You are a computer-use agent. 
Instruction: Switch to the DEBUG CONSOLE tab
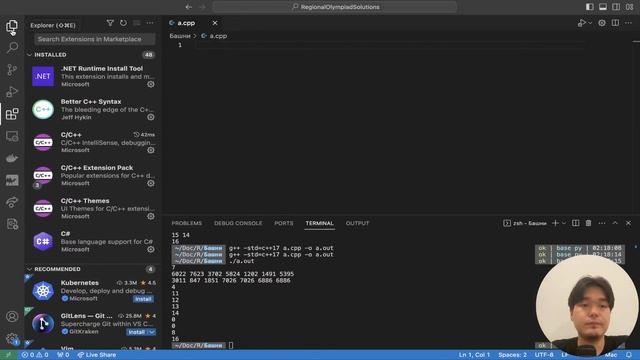[238, 223]
